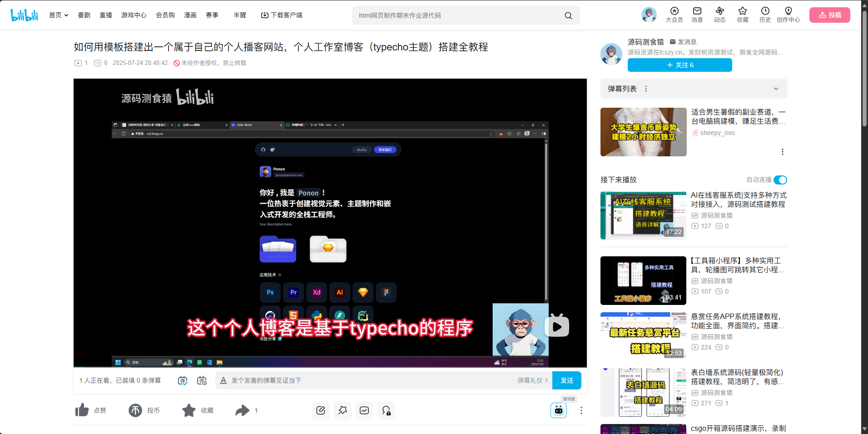The width and height of the screenshot is (868, 434).
Task: Open AI在线客服系统 video thumbnail
Action: tap(643, 215)
